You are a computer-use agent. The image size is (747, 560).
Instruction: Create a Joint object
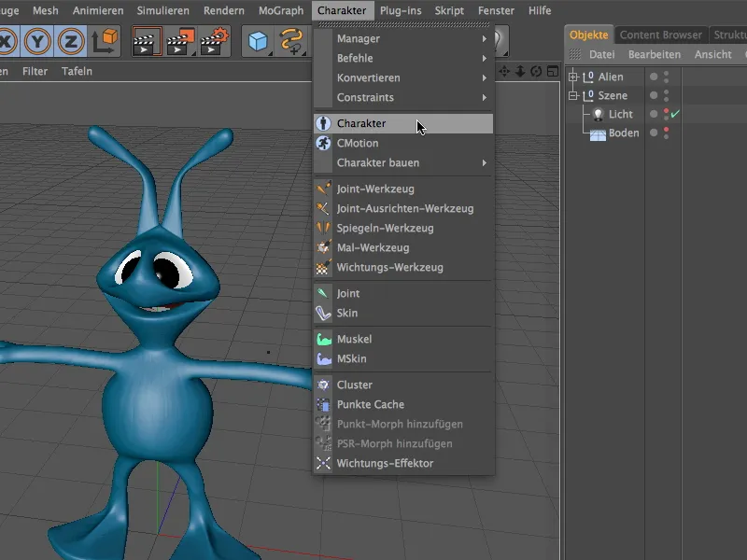coord(403,294)
